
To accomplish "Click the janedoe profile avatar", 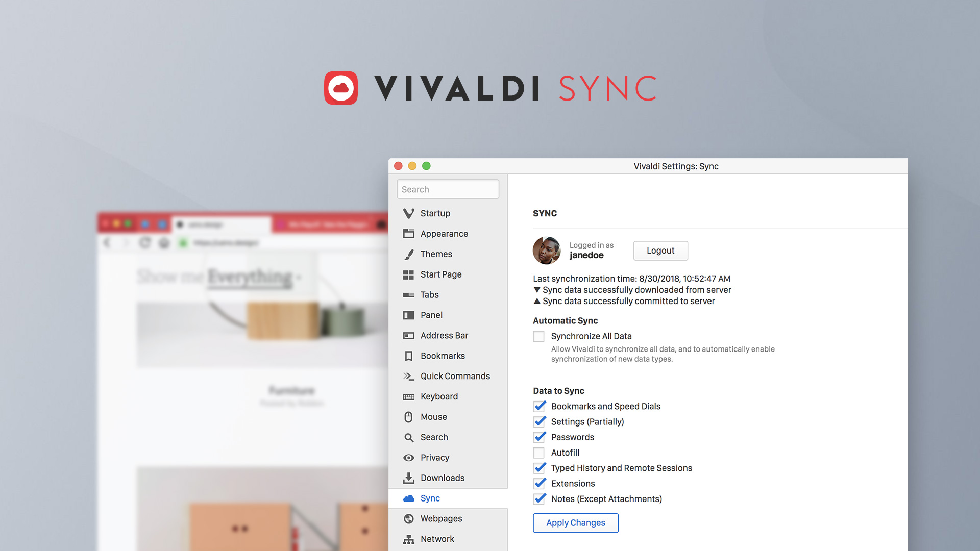I will click(x=547, y=249).
